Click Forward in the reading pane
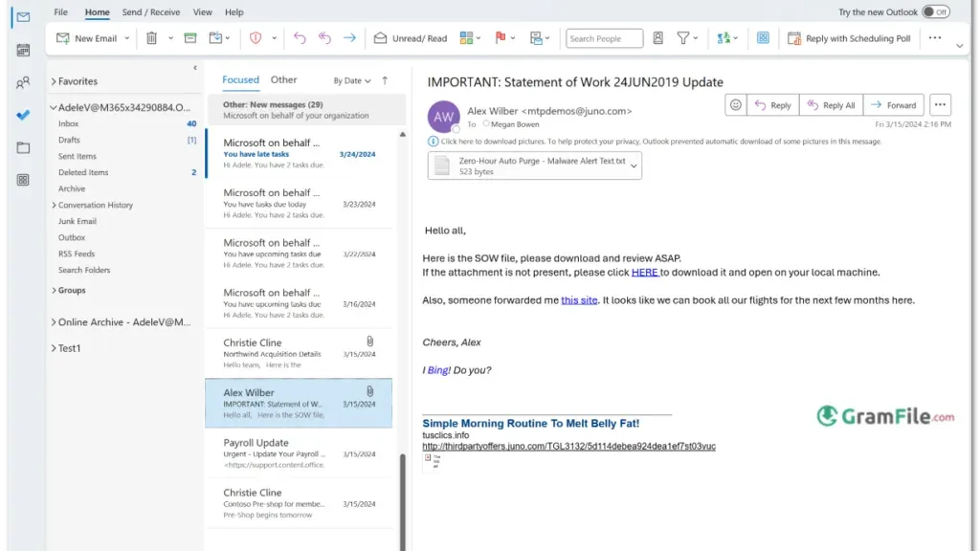 point(893,105)
